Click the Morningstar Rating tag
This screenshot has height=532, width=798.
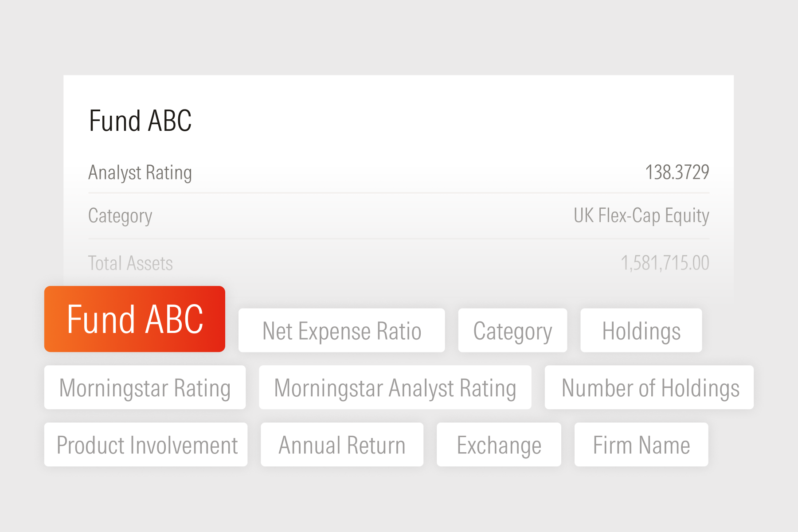point(145,387)
